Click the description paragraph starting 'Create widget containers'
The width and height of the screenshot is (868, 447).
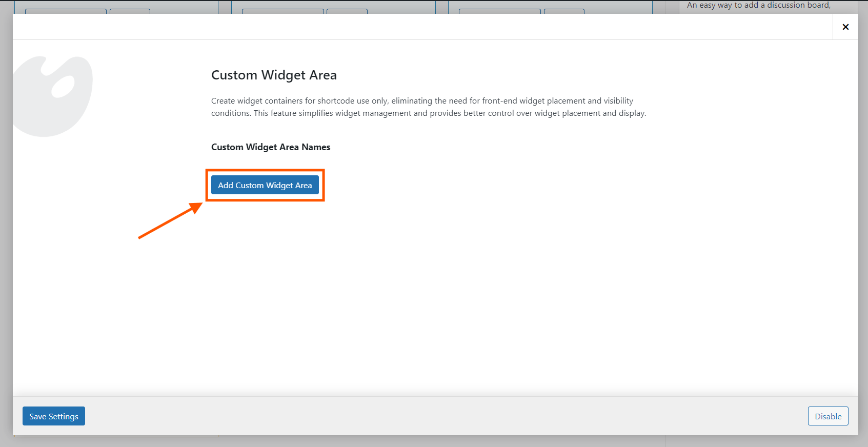429,107
